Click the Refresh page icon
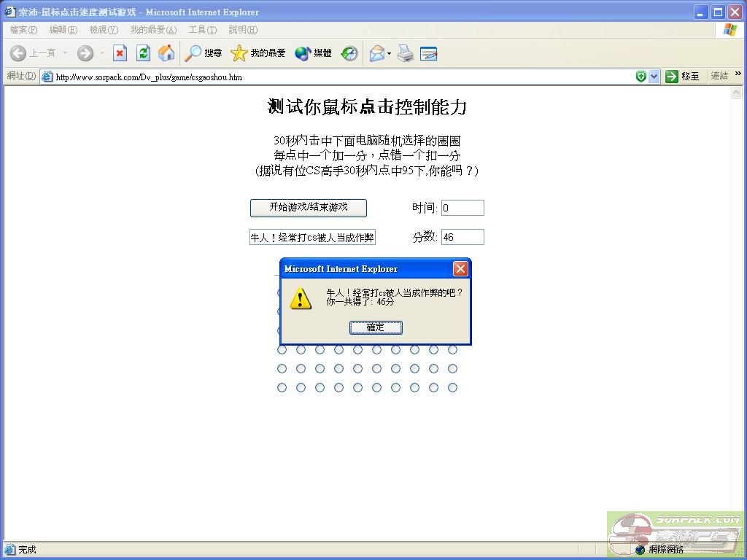This screenshot has height=560, width=747. [x=143, y=53]
